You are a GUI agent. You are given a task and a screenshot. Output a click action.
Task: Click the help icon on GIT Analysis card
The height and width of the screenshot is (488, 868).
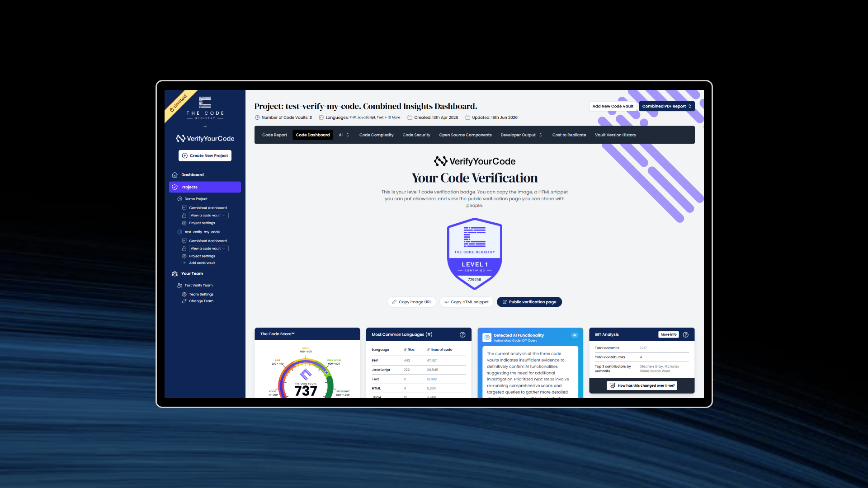(x=685, y=335)
